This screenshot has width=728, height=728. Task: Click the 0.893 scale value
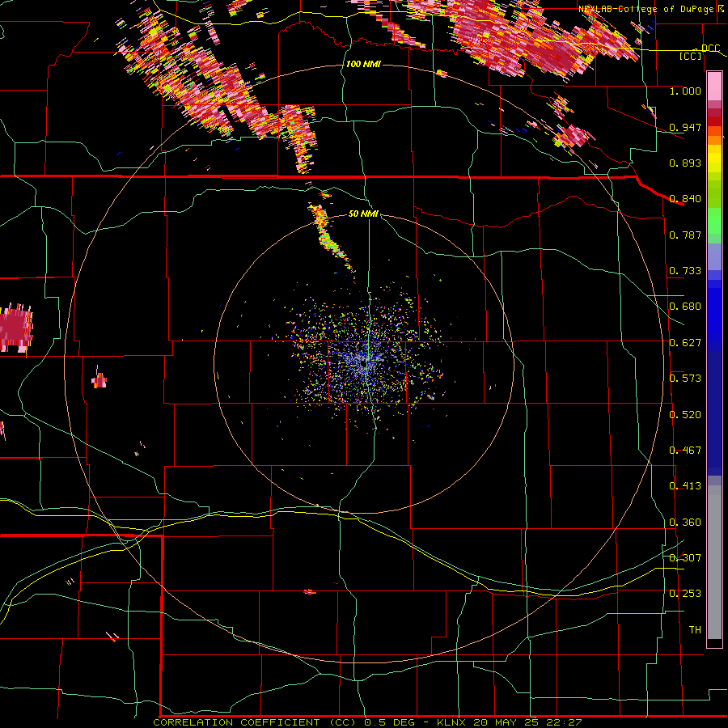coord(685,163)
